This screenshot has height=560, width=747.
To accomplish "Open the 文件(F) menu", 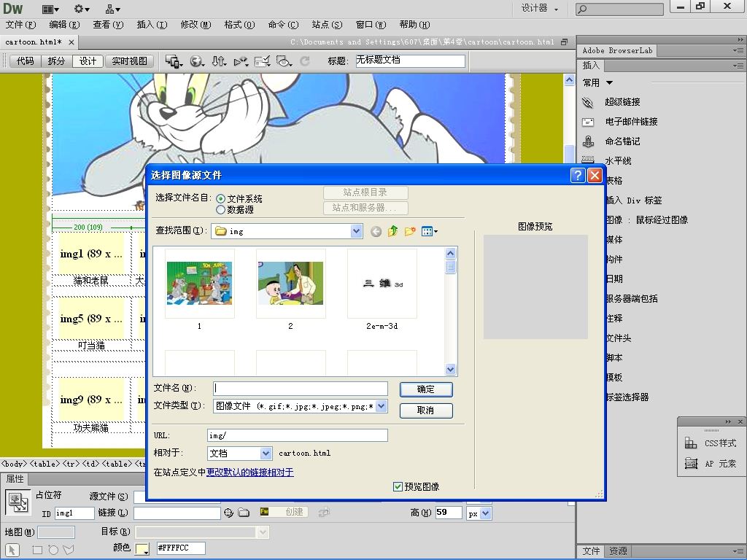I will pyautogui.click(x=20, y=25).
